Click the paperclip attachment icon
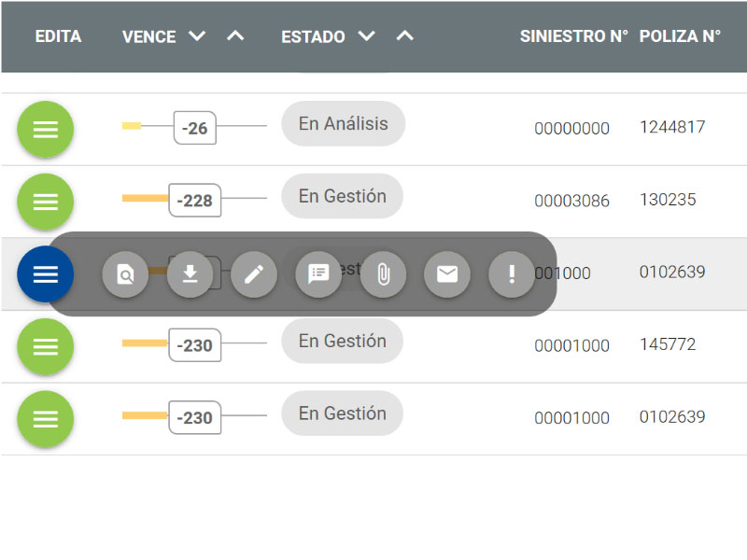 383,274
